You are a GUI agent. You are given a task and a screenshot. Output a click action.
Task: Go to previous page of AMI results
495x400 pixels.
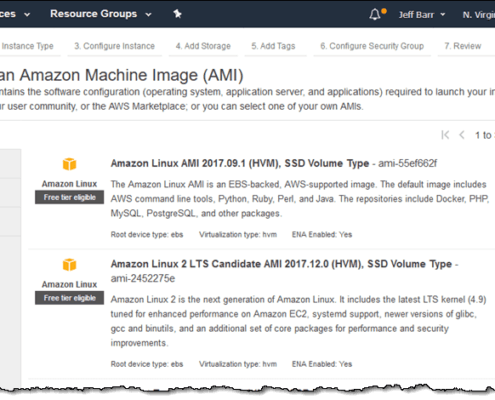(x=462, y=135)
